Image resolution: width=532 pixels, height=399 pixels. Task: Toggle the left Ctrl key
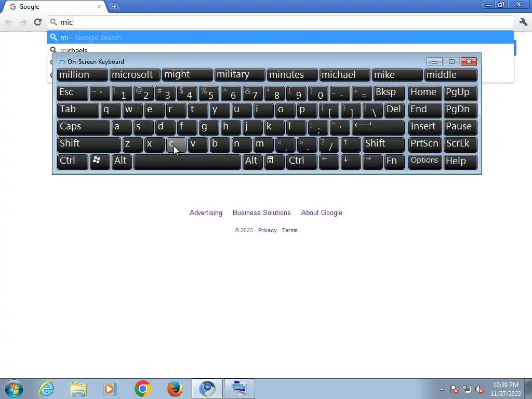[73, 162]
